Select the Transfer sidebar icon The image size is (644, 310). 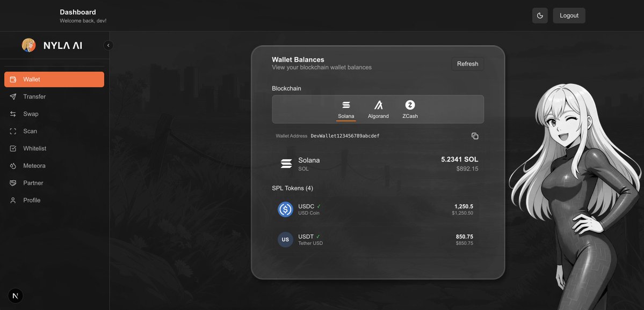click(12, 96)
